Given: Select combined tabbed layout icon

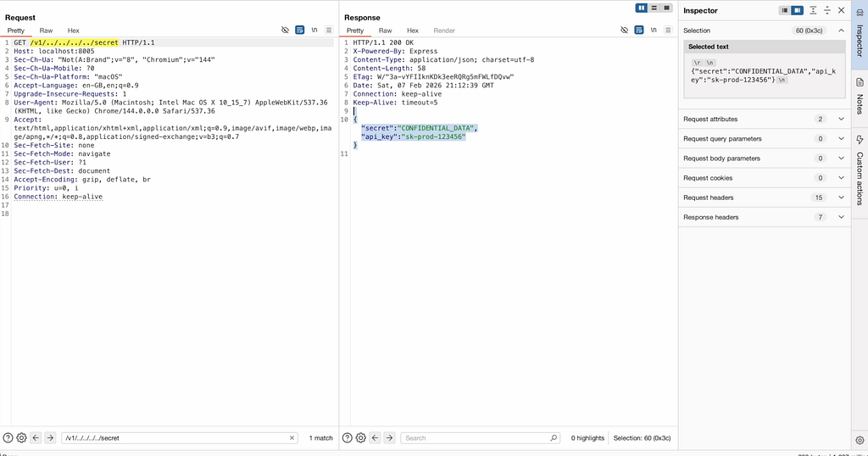Looking at the screenshot, I should click(x=666, y=8).
